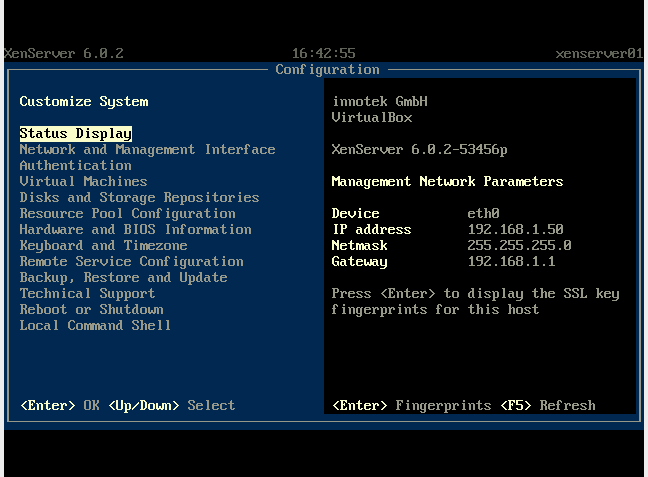
Task: Open the Virtual Machines entry
Action: [x=83, y=181]
